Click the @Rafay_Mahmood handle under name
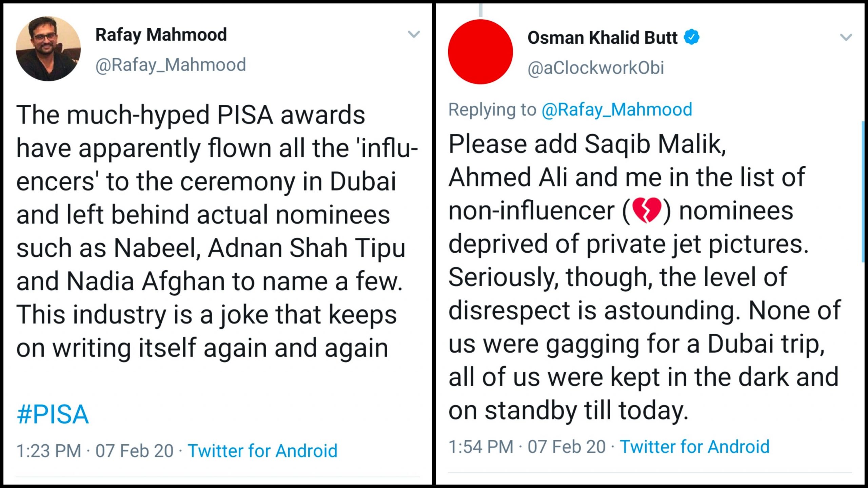This screenshot has width=868, height=488. (x=171, y=65)
